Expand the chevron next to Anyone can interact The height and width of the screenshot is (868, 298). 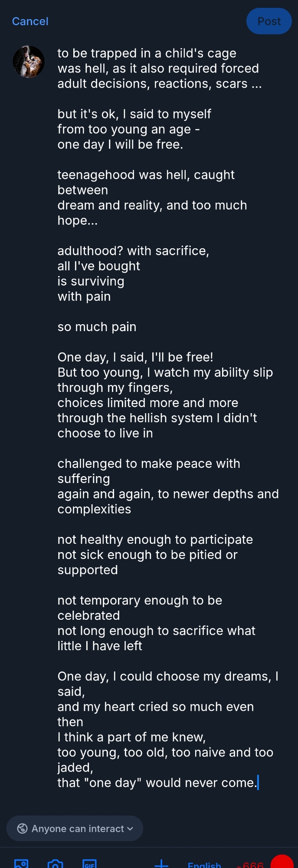pyautogui.click(x=130, y=829)
